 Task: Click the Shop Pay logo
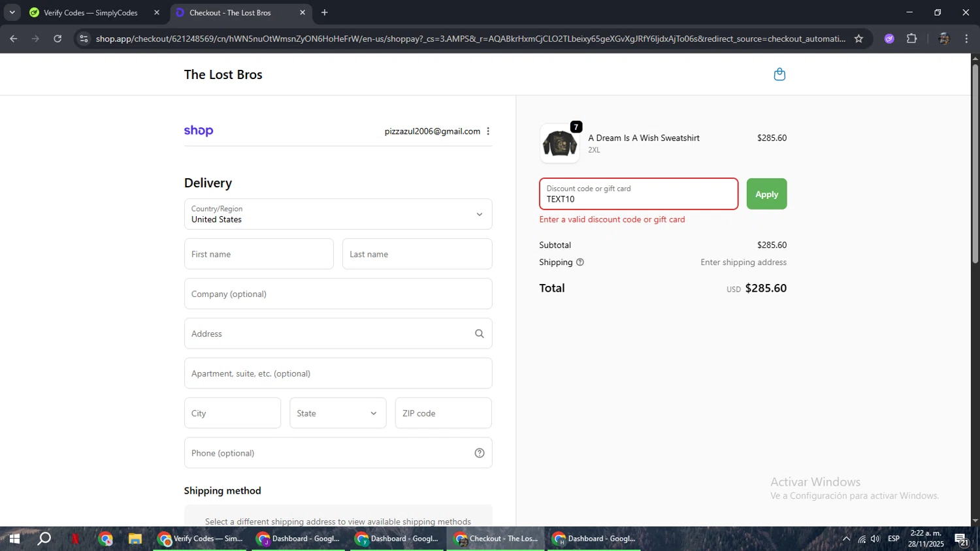(199, 131)
